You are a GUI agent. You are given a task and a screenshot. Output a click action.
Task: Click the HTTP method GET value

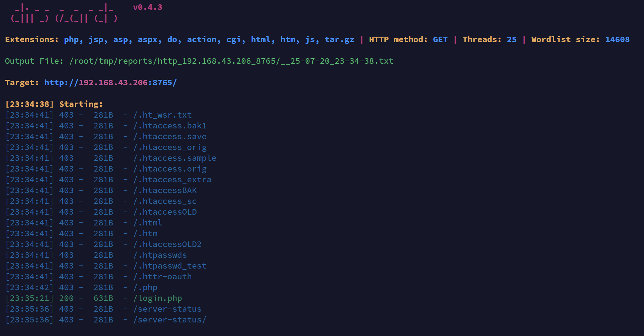440,39
